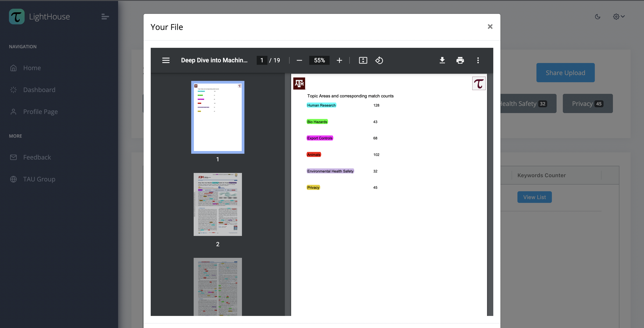Click the Privacy yellow label in document
Image resolution: width=644 pixels, height=328 pixels.
coord(313,188)
